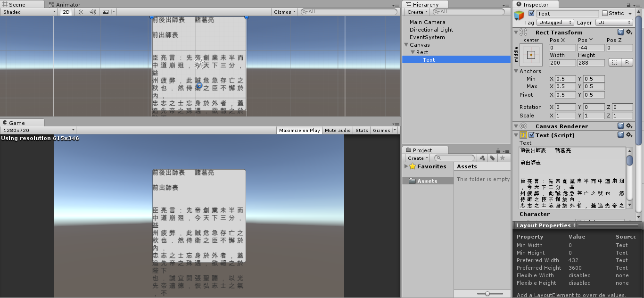The width and height of the screenshot is (644, 298).
Task: Enable Maximize on Play in the Game view
Action: point(299,130)
